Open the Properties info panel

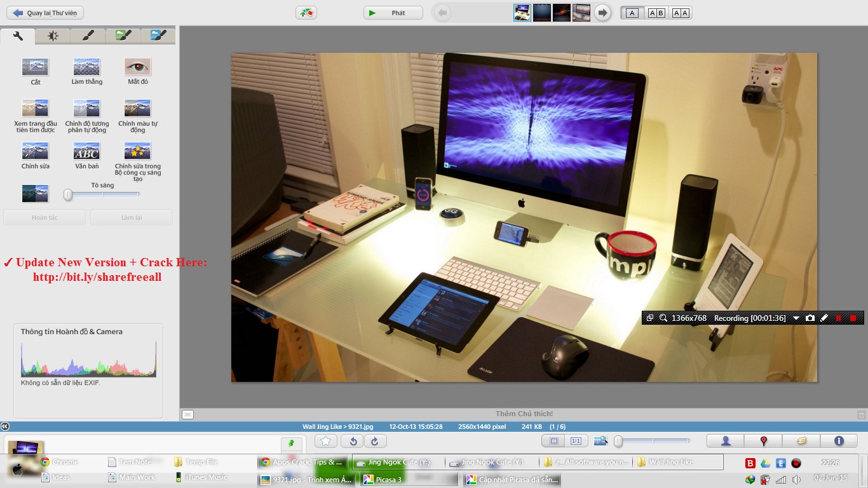[839, 441]
